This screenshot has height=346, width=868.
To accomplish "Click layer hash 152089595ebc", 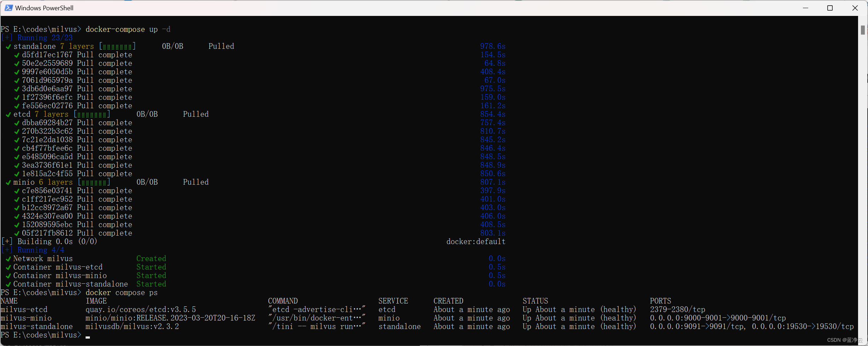I will tap(47, 225).
